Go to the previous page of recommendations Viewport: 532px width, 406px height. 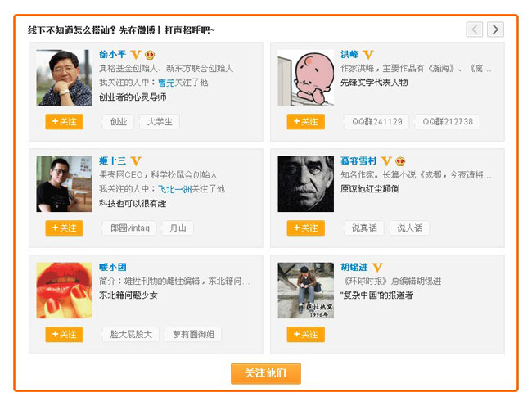475,29
